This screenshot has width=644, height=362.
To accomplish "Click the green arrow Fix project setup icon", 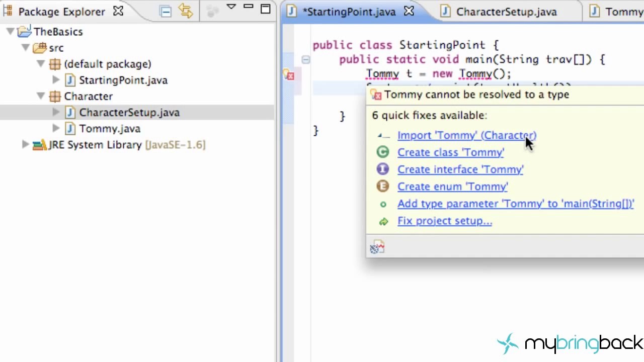I will point(383,221).
